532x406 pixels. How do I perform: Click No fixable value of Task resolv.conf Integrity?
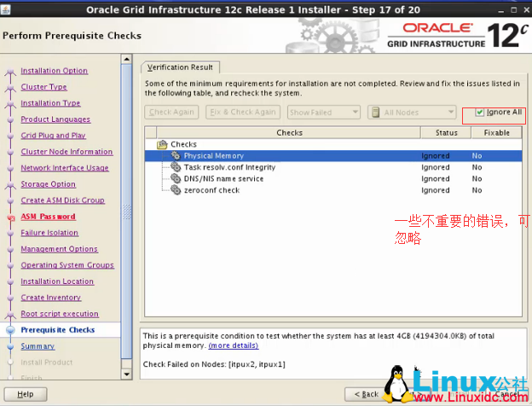tap(477, 167)
